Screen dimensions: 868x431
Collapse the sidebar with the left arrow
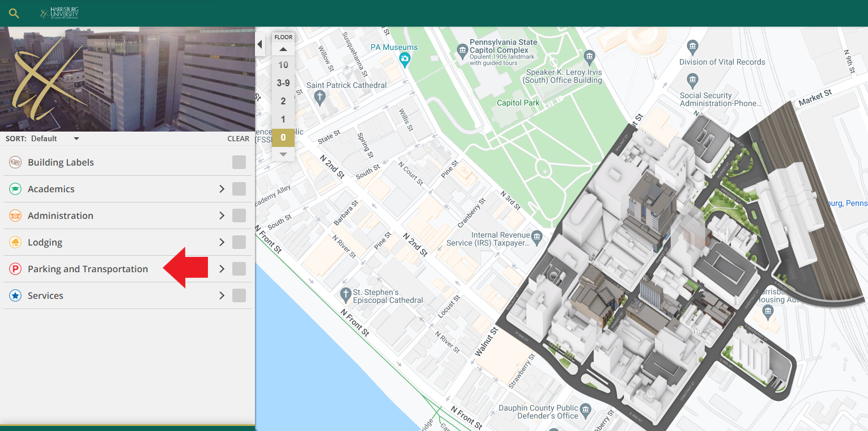tap(260, 44)
